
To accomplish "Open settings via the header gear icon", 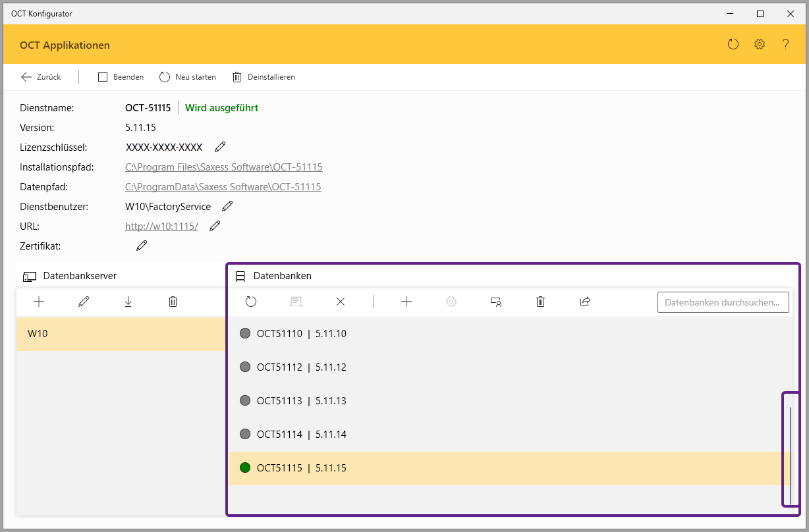I will tap(760, 45).
